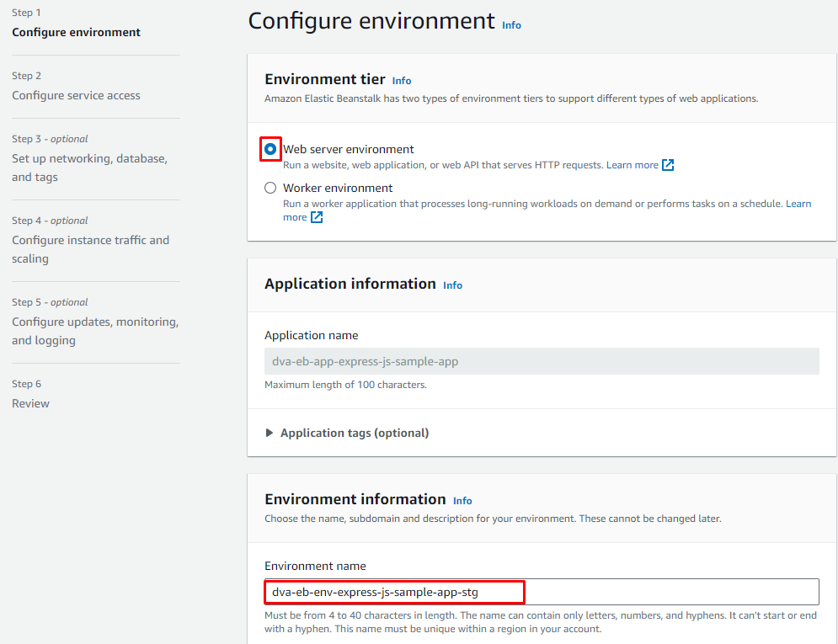
Task: Open external link icon after Web server Learn more
Action: [x=668, y=165]
